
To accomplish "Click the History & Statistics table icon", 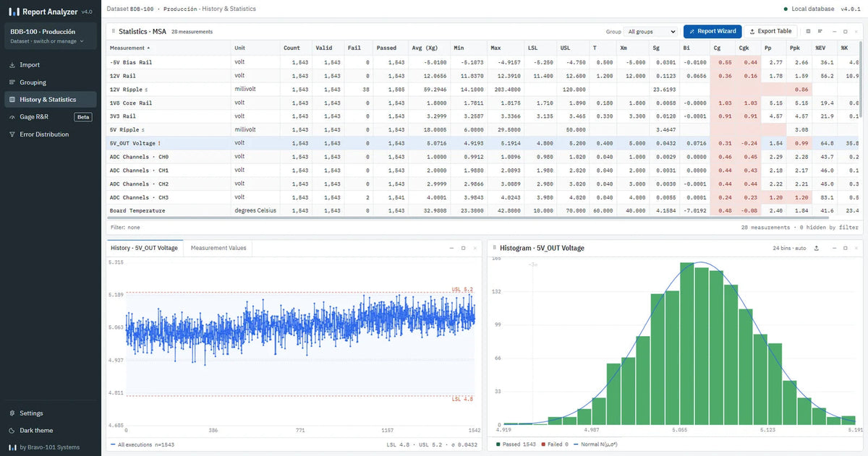I will click(x=12, y=100).
